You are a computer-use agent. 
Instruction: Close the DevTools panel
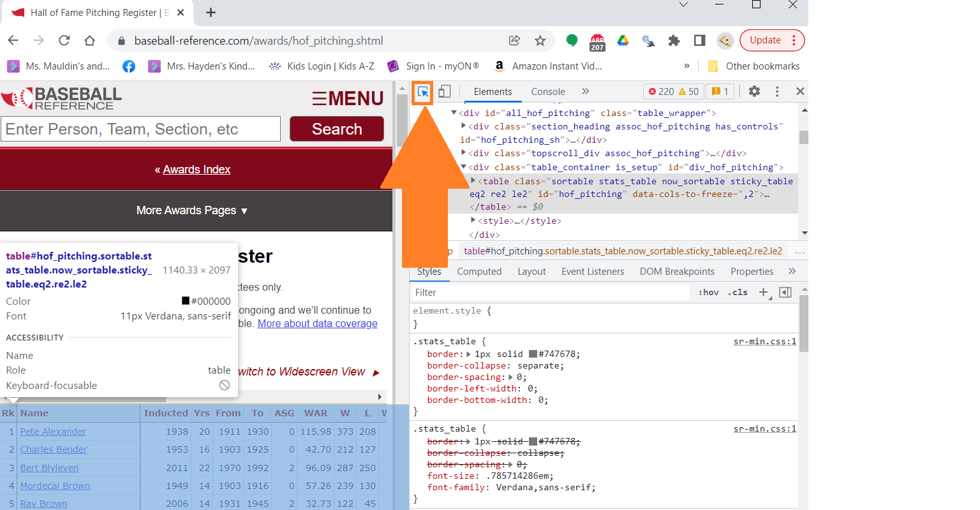coord(800,91)
